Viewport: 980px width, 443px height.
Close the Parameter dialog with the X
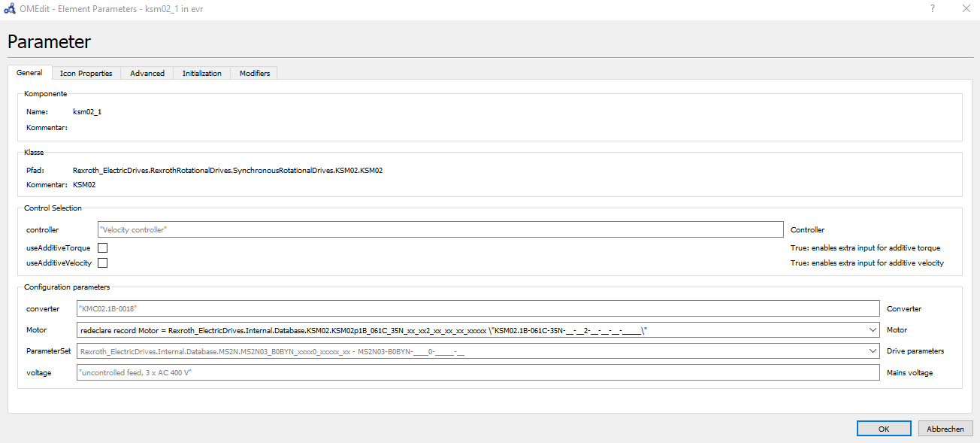966,8
